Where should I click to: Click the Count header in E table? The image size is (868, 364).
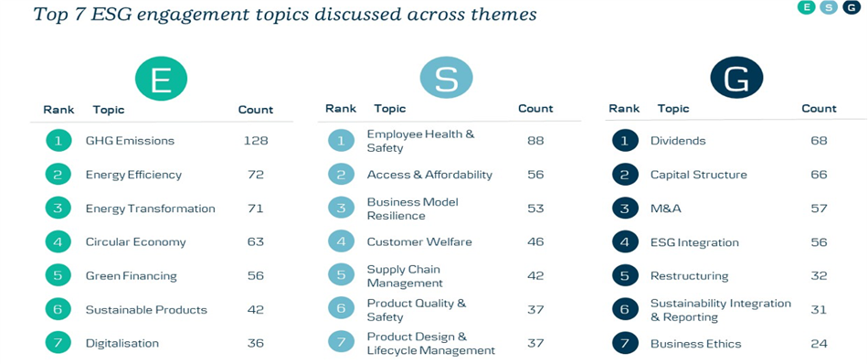click(256, 110)
